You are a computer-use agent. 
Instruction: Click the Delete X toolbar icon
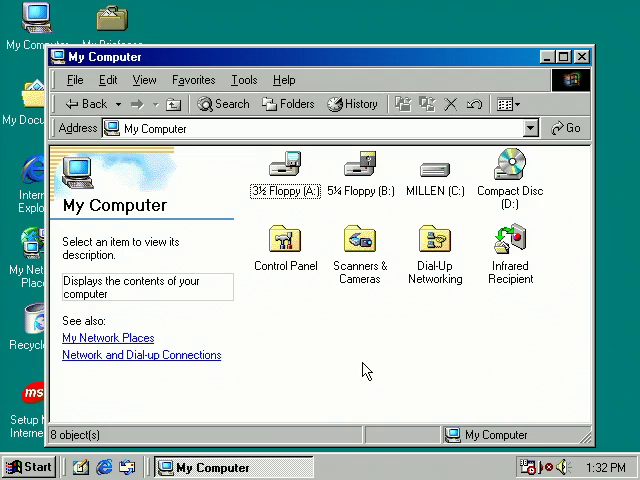451,104
